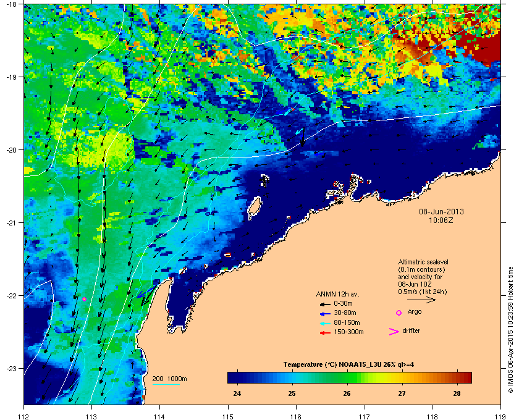519x420 pixels.
Task: Click the '0-30m' depth label
Action: (x=344, y=303)
